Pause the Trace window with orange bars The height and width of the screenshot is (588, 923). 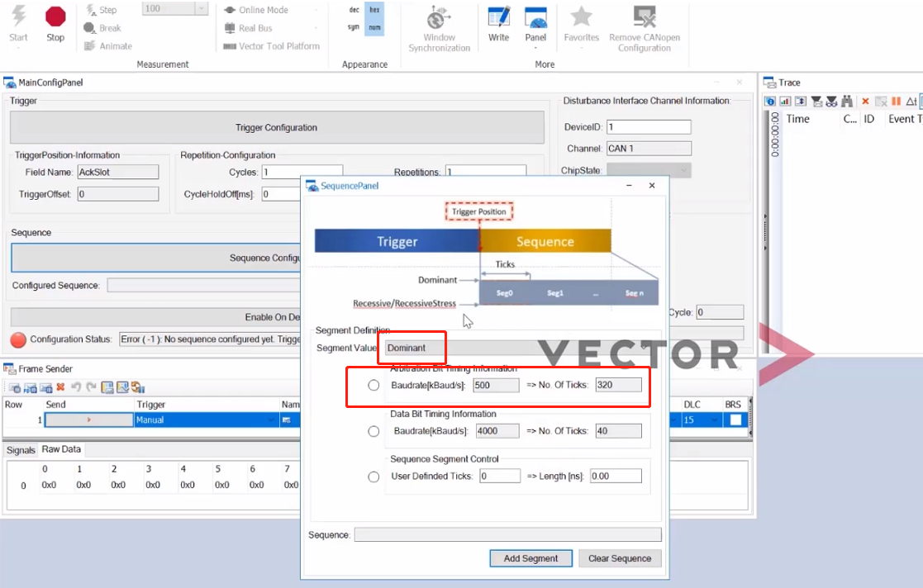click(x=896, y=102)
